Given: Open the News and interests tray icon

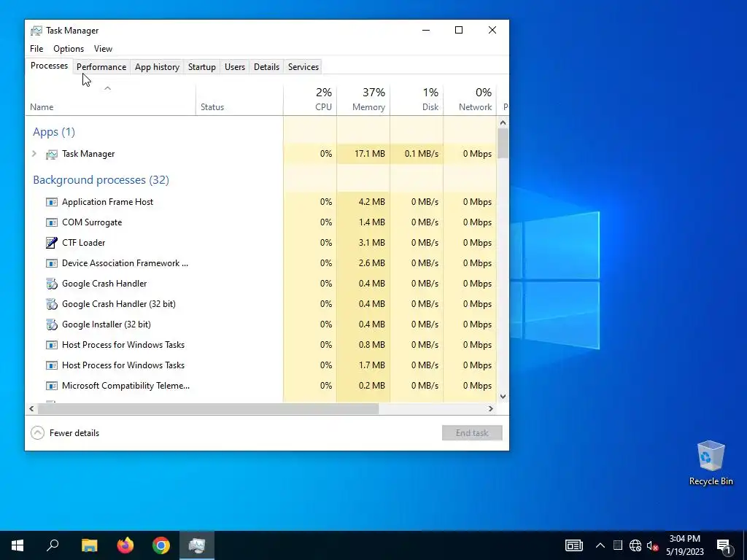Looking at the screenshot, I should [573, 545].
